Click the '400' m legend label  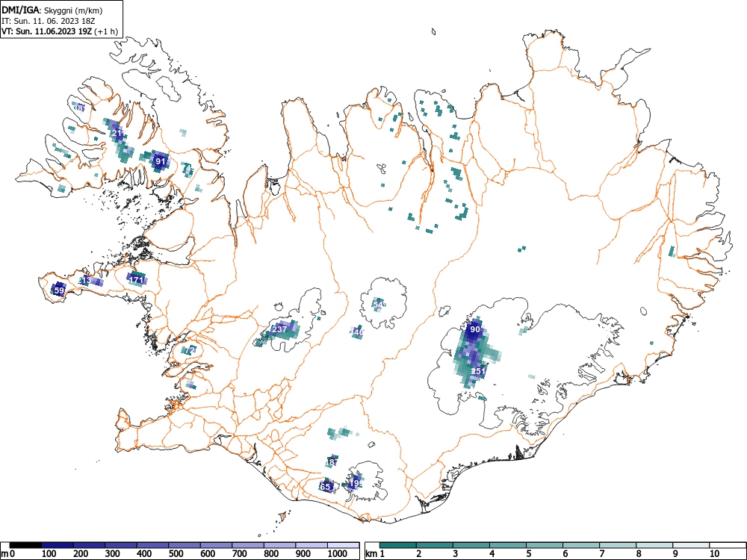[x=144, y=553]
